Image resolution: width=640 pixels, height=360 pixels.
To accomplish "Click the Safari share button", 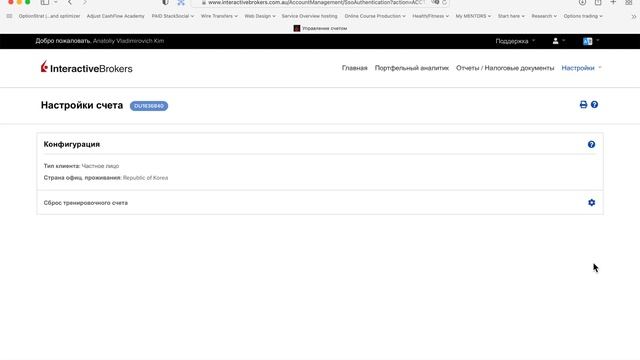I will (598, 2).
